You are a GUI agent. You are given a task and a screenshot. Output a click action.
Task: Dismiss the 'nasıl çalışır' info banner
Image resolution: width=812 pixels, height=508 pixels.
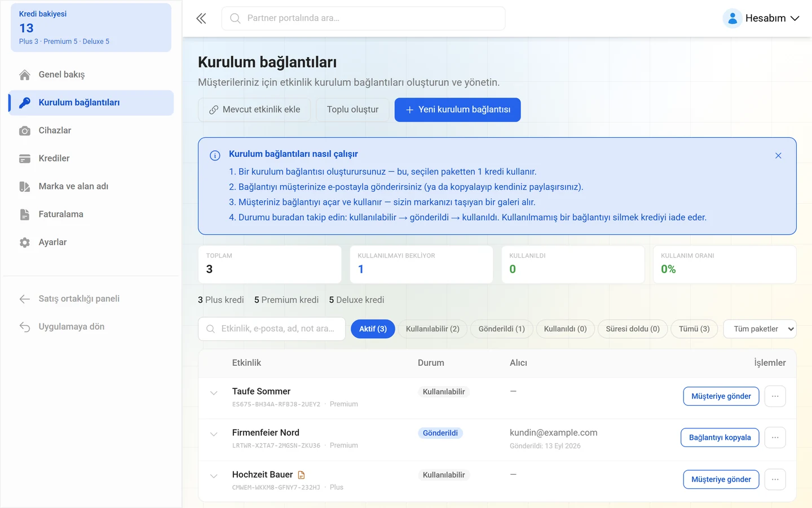pyautogui.click(x=778, y=156)
